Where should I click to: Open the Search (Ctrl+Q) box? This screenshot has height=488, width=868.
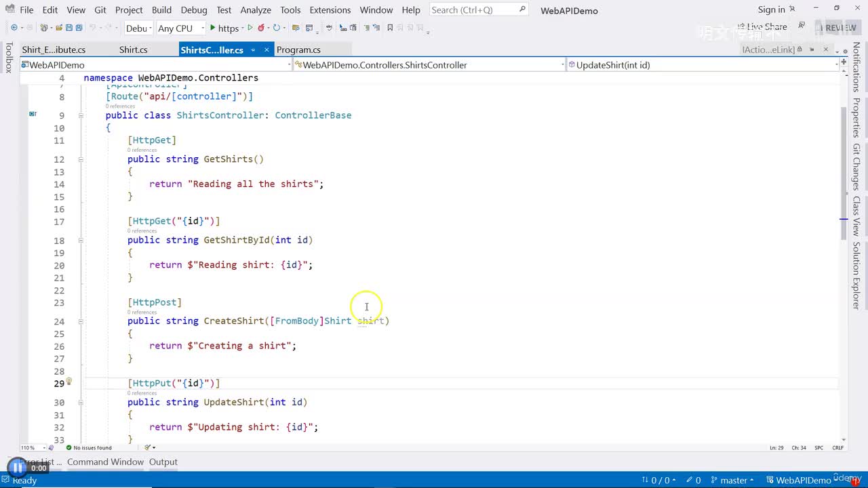pos(479,9)
